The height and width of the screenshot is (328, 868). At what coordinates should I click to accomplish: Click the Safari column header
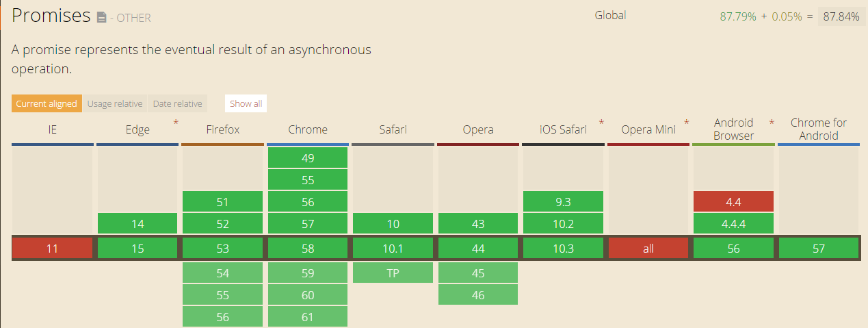tap(393, 129)
